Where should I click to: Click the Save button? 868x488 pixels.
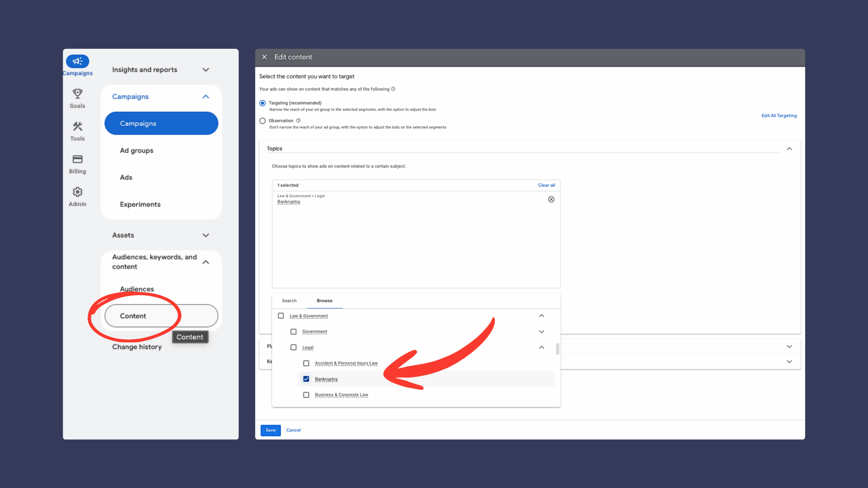270,430
